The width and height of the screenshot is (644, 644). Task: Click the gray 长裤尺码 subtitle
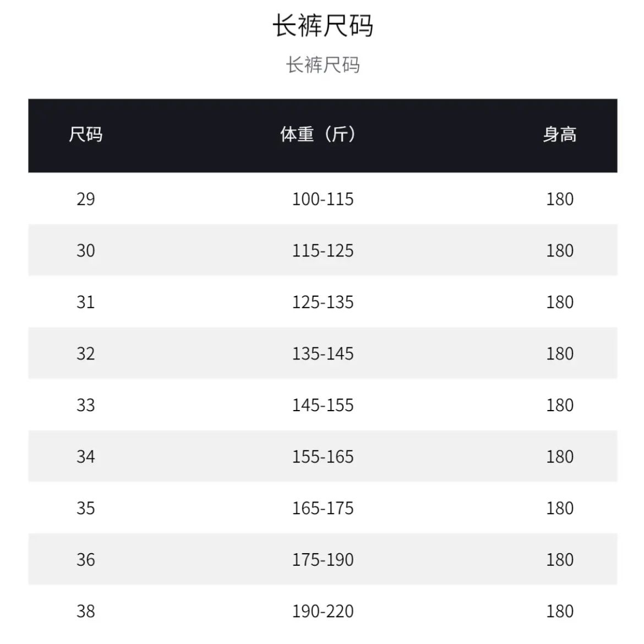323,65
